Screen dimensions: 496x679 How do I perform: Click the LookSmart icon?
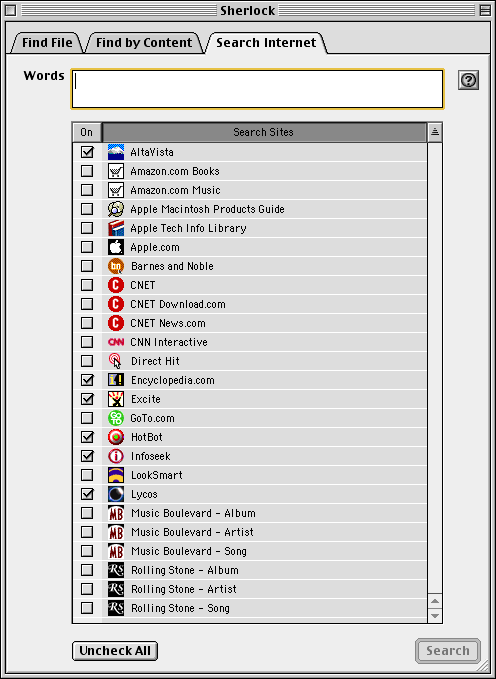116,475
